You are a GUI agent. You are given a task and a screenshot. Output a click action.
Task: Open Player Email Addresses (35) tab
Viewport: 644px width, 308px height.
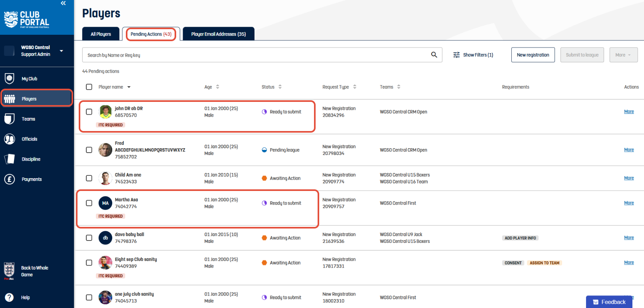click(x=219, y=34)
